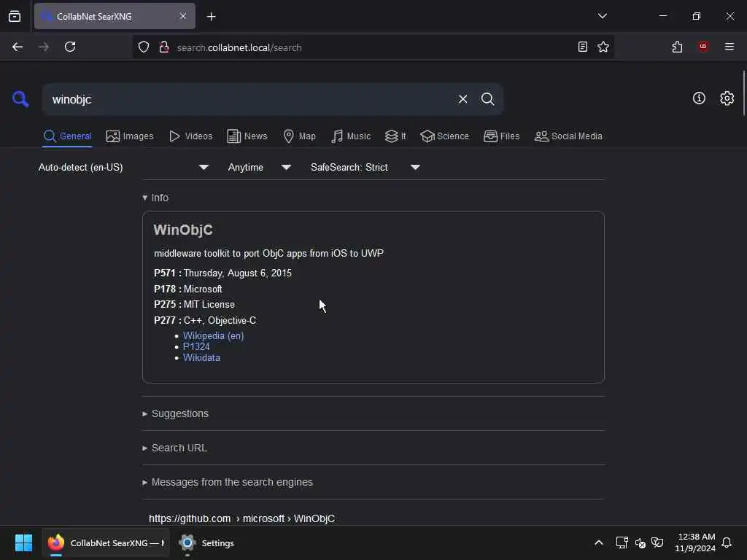This screenshot has height=560, width=747.
Task: Show list of all tabs
Action: click(602, 16)
